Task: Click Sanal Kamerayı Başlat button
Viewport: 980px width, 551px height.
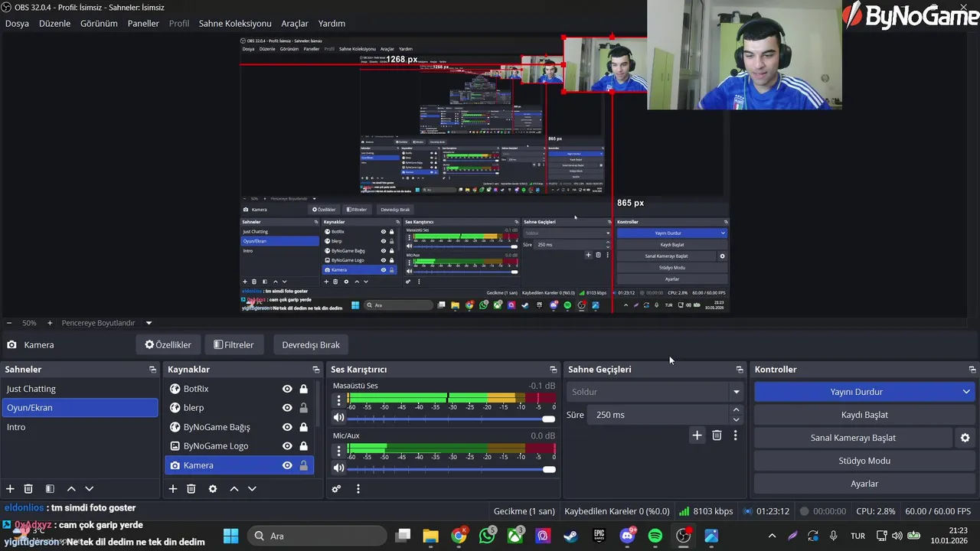Action: (853, 438)
